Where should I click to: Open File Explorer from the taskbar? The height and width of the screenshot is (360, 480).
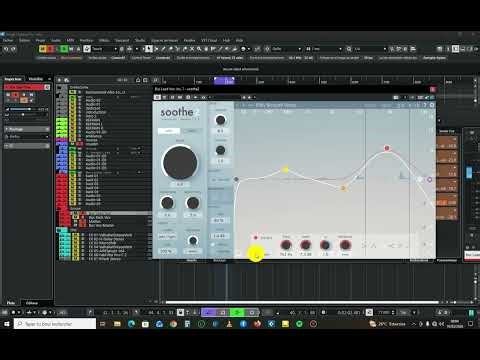(117, 324)
